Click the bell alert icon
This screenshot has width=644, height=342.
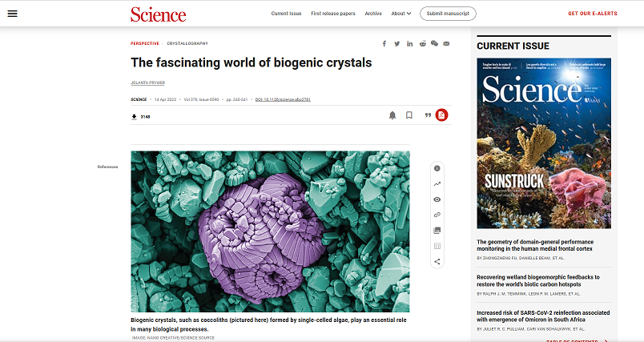[392, 115]
